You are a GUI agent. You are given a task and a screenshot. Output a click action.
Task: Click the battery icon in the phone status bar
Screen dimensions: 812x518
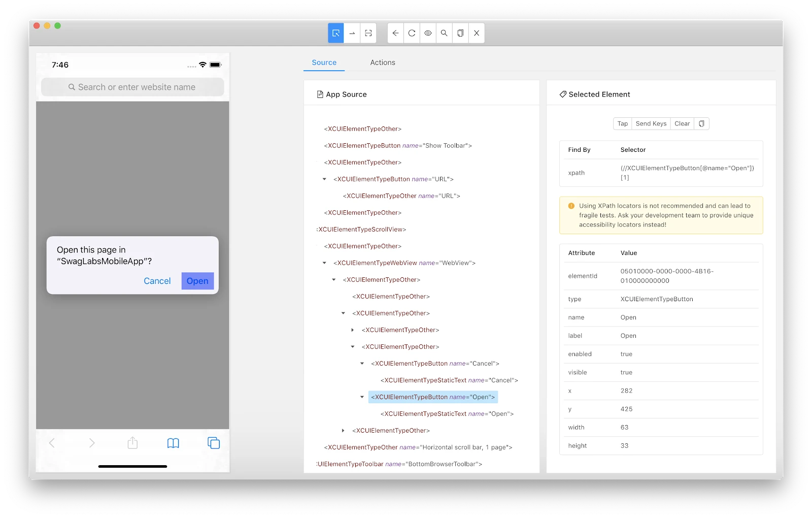coord(216,64)
